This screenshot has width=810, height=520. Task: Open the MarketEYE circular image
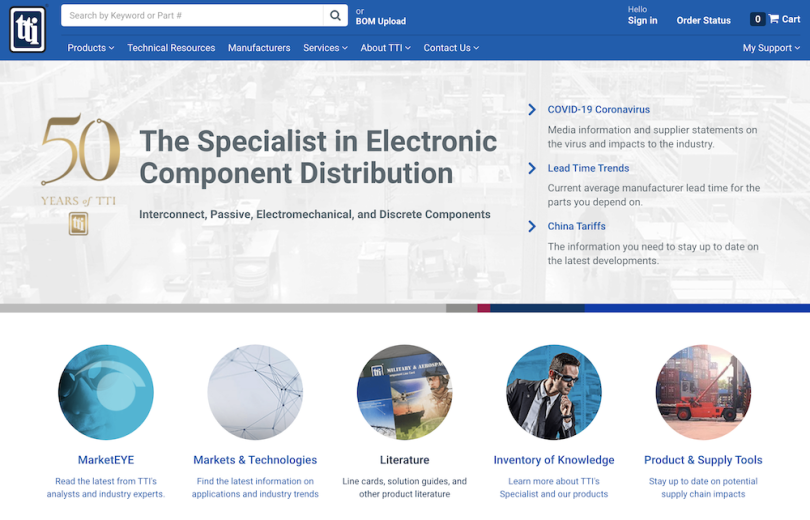click(x=106, y=392)
